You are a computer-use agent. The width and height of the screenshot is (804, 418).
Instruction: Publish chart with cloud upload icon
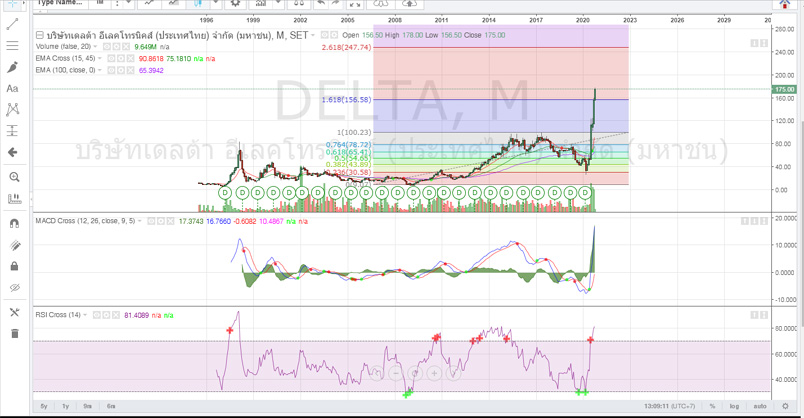click(409, 4)
